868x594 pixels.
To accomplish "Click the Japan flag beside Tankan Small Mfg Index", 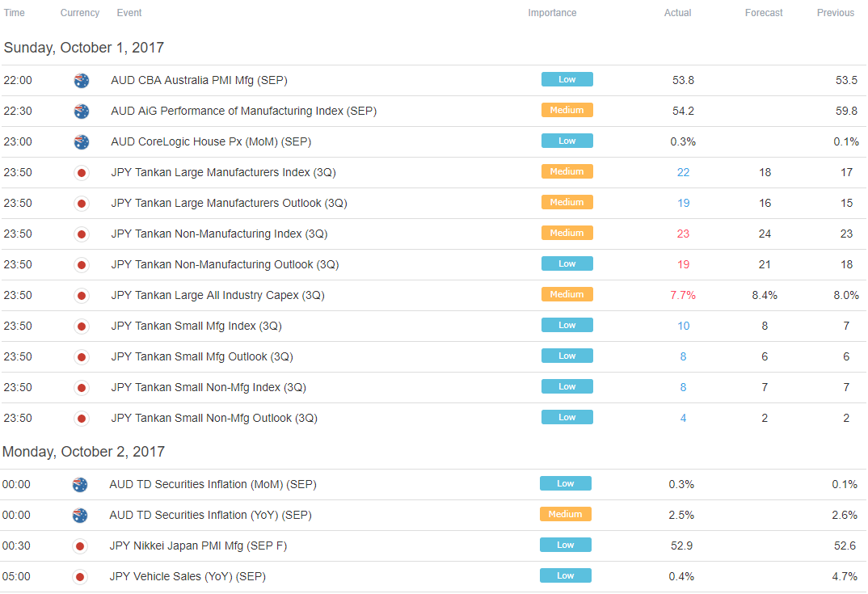I will click(82, 326).
